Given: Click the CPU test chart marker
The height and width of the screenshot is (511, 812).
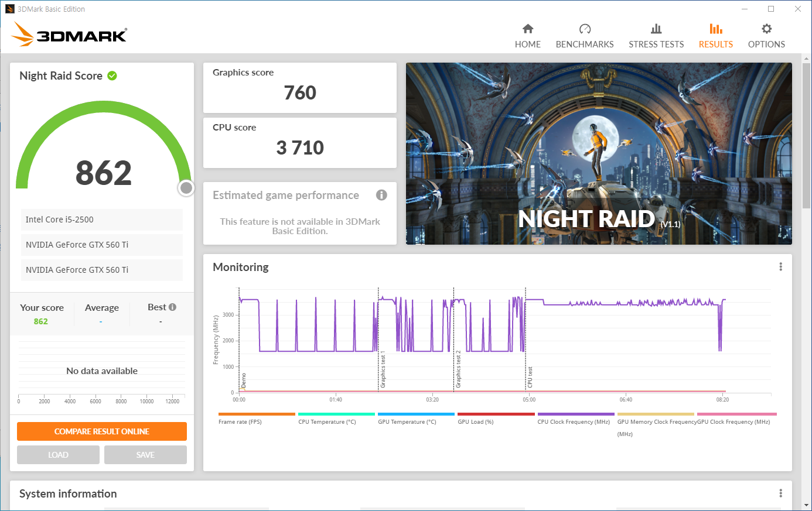Looking at the screenshot, I should (530, 377).
